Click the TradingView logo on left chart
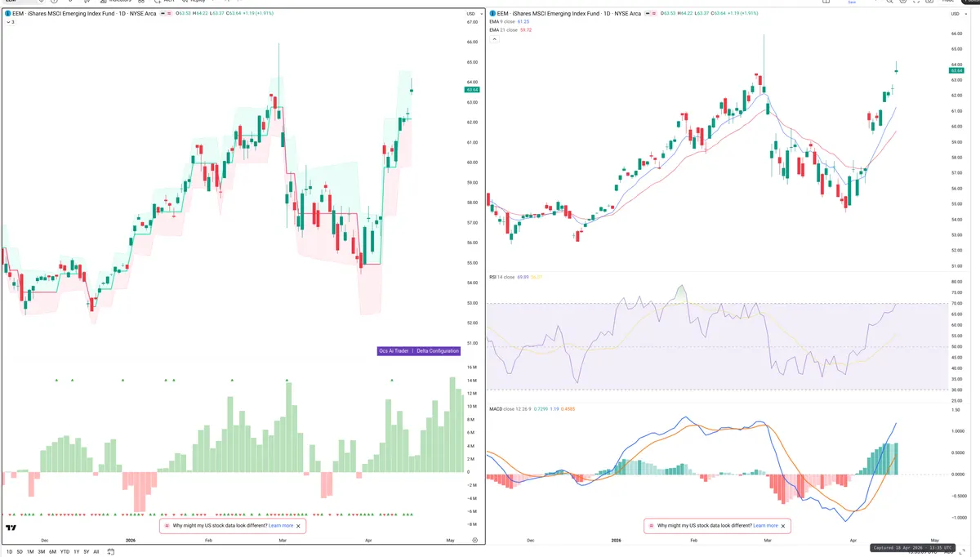The height and width of the screenshot is (557, 980). [x=11, y=528]
